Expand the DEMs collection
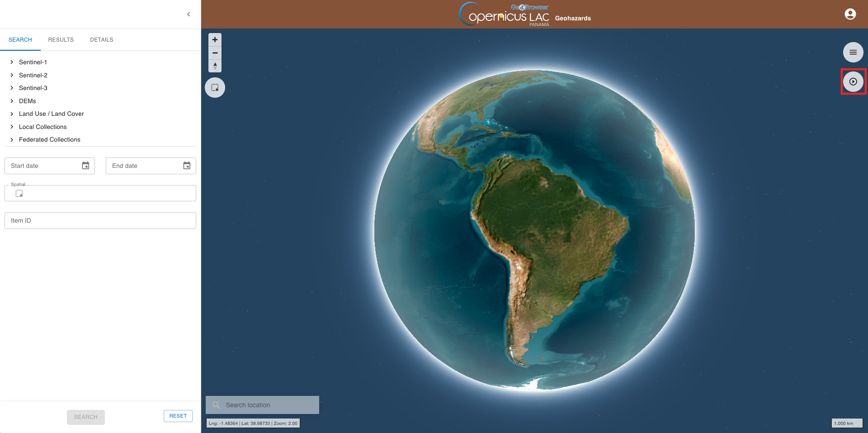 (12, 101)
